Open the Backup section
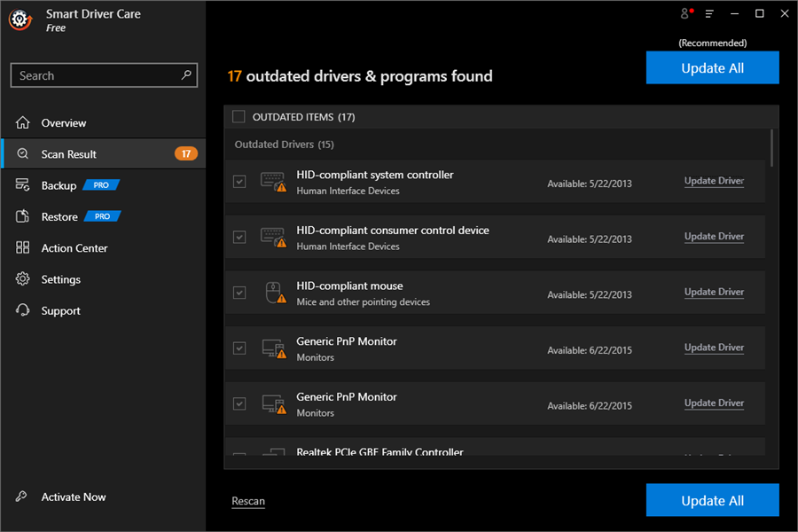Viewport: 798px width, 532px height. point(62,184)
